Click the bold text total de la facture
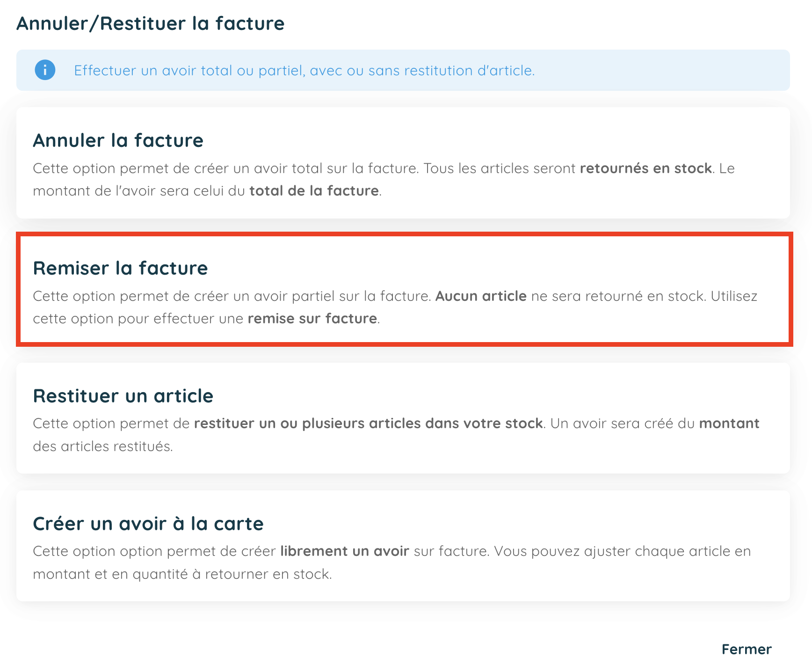The image size is (812, 672). pyautogui.click(x=313, y=190)
